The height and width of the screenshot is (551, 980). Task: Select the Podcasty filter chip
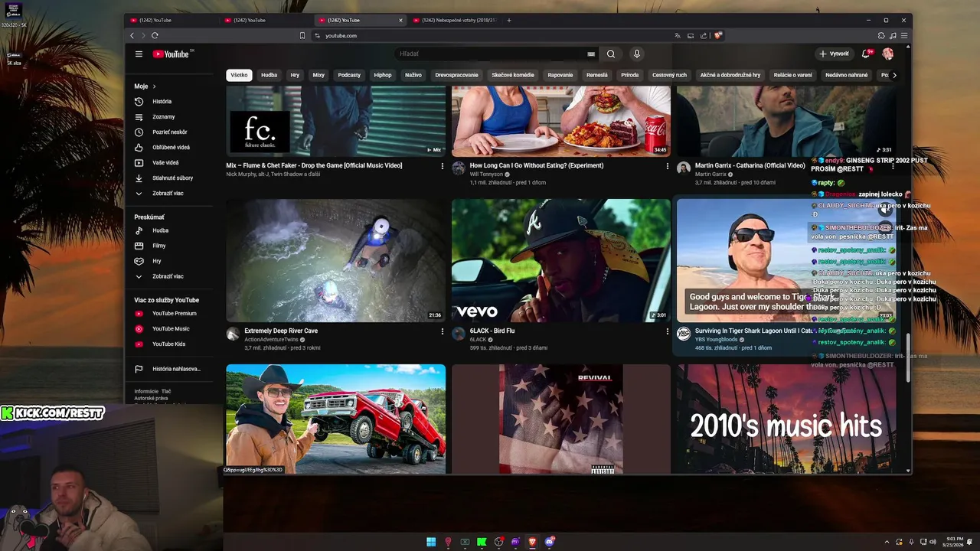pos(349,75)
